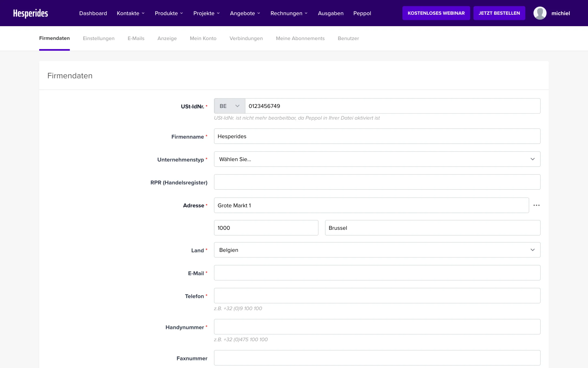Switch to the E-Mails tab
The width and height of the screenshot is (588, 368).
pos(136,38)
